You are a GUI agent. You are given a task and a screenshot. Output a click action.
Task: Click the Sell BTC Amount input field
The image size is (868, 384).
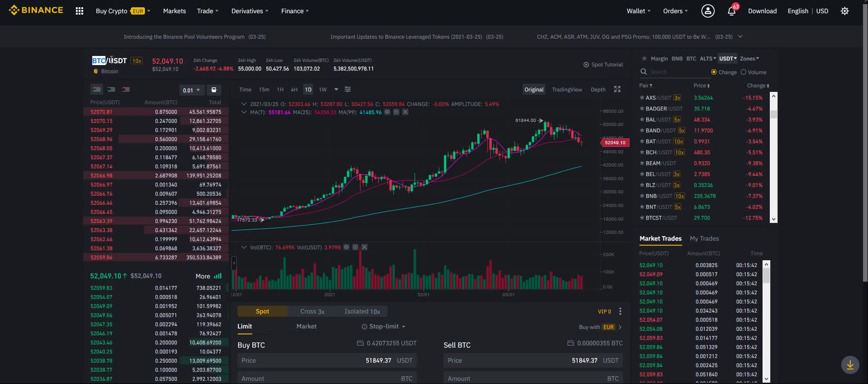click(x=533, y=379)
